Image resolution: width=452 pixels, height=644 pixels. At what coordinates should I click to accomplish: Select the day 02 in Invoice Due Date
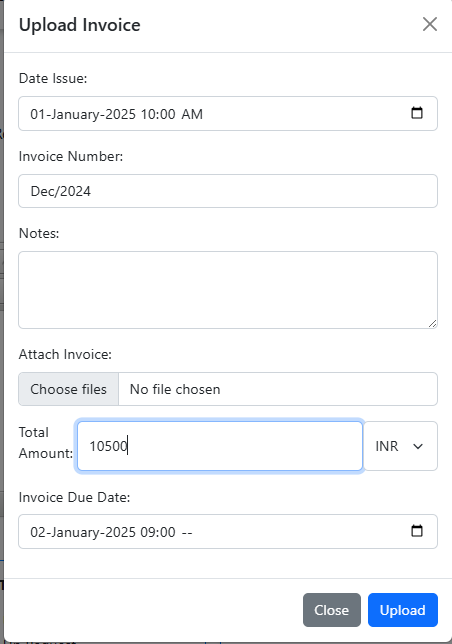pyautogui.click(x=38, y=532)
